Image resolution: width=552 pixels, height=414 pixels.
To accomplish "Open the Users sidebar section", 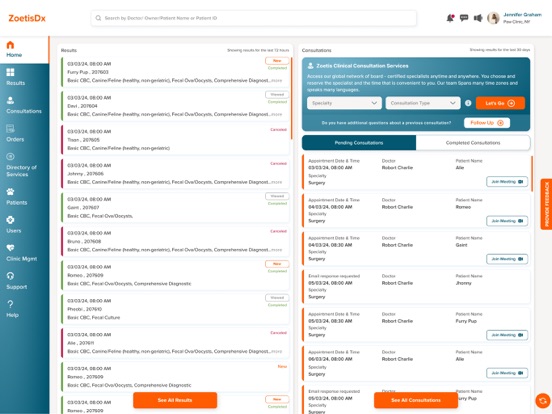I will pyautogui.click(x=14, y=225).
